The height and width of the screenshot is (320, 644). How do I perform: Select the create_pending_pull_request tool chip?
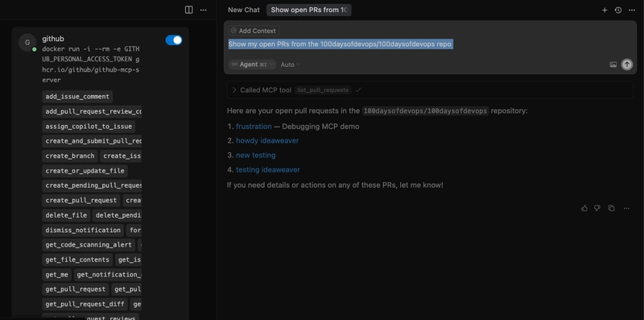click(92, 185)
